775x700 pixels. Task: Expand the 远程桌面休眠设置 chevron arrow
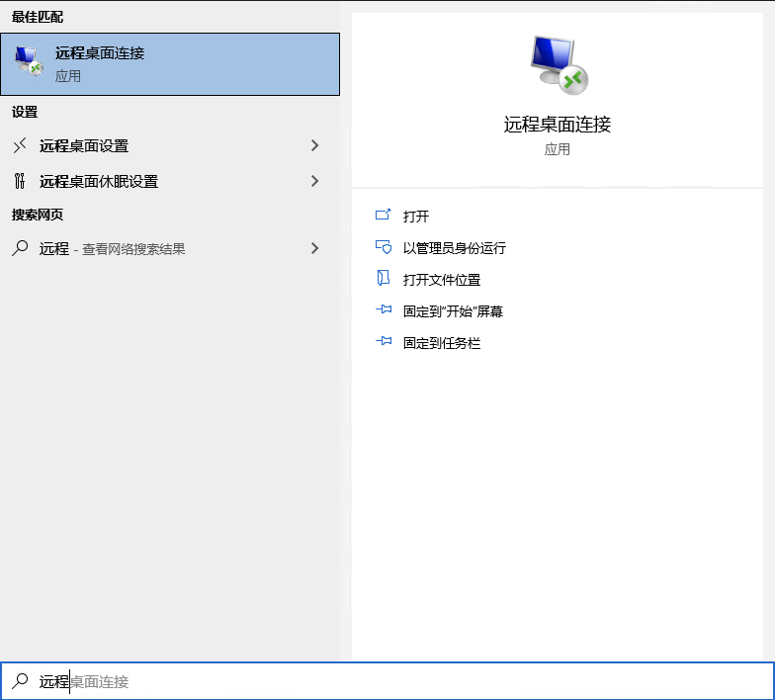click(314, 181)
